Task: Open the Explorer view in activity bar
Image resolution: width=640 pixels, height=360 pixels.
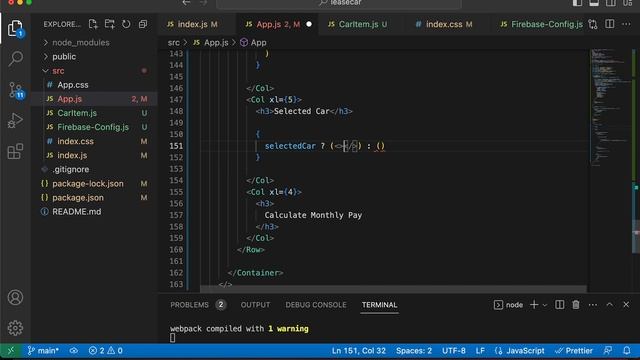Action: click(x=15, y=28)
